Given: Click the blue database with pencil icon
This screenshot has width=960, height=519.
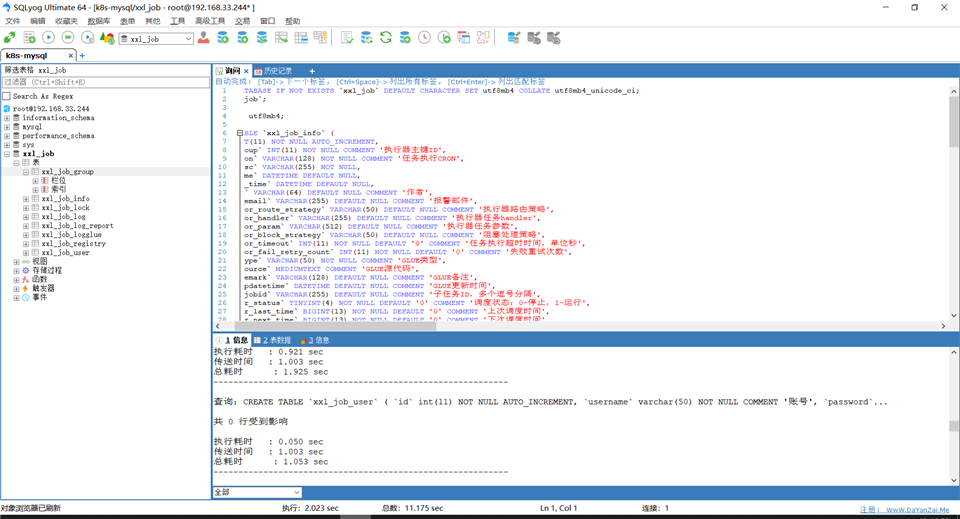Looking at the screenshot, I should (514, 38).
